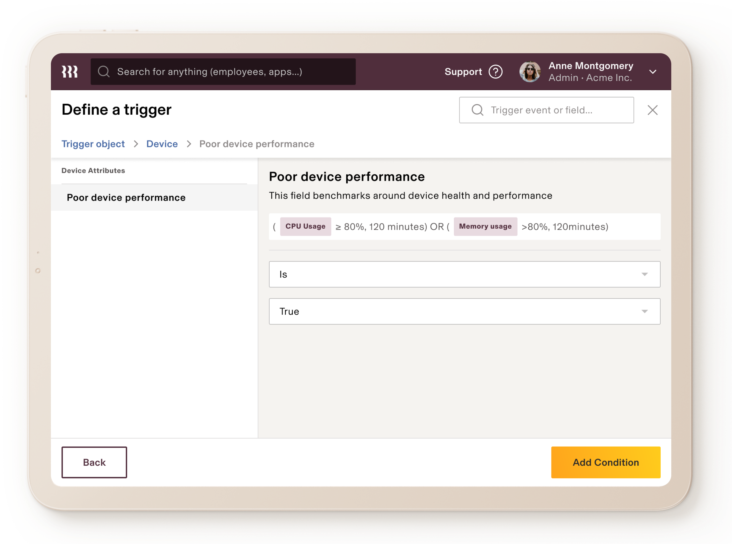The image size is (732, 560).
Task: Click the Add Condition button
Action: coord(605,462)
